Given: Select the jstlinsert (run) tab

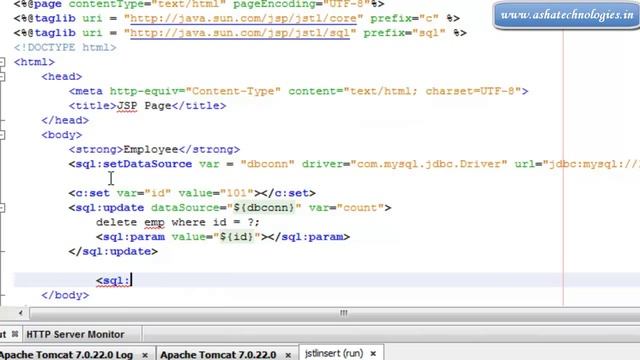Looking at the screenshot, I should tap(334, 353).
